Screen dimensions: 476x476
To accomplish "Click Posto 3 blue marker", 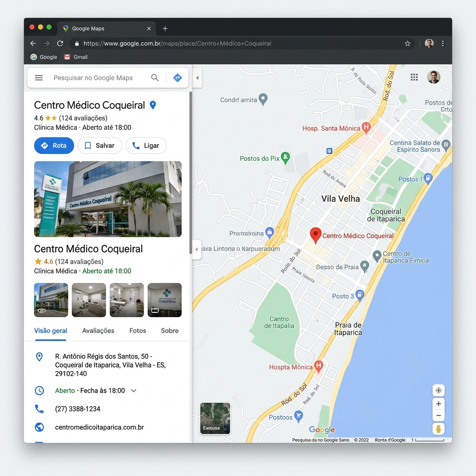I will tap(360, 295).
